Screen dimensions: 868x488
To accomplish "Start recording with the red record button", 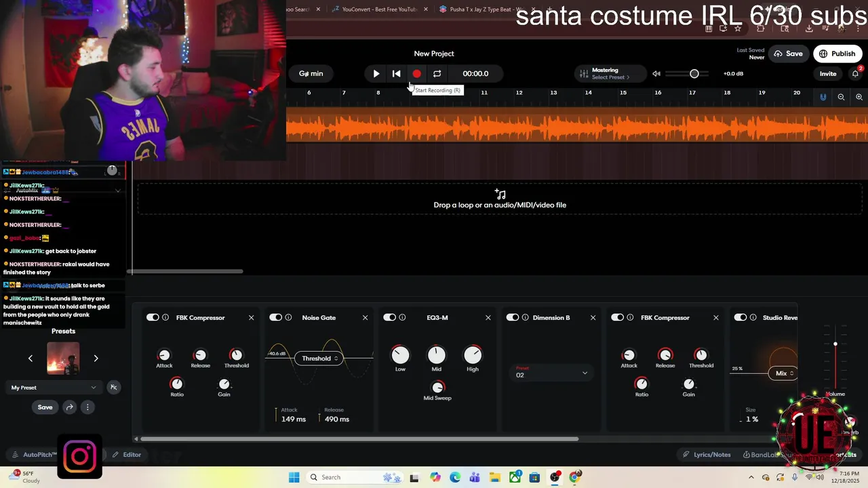I will tap(416, 73).
